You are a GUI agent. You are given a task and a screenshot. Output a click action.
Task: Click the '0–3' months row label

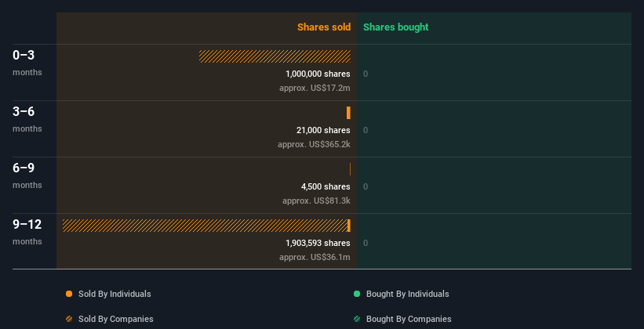(x=24, y=55)
